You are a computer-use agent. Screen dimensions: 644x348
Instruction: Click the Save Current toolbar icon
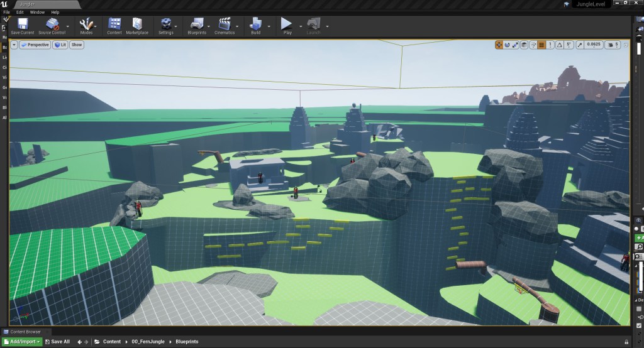click(23, 25)
